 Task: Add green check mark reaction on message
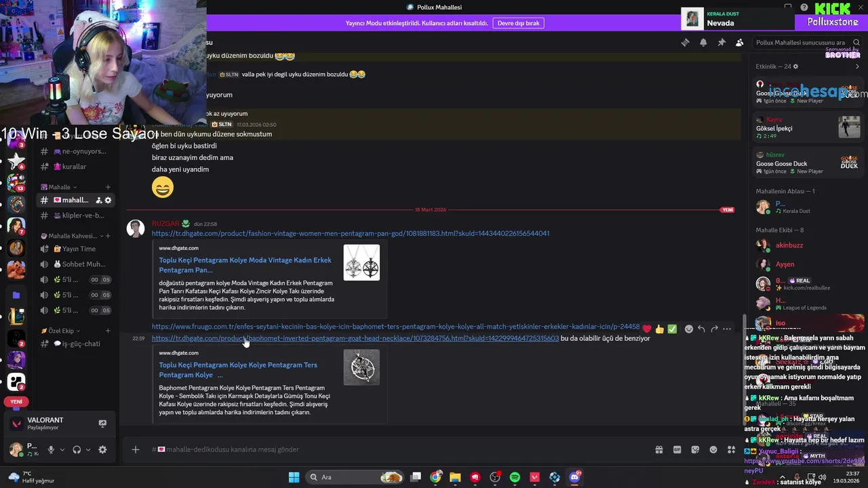pyautogui.click(x=672, y=329)
